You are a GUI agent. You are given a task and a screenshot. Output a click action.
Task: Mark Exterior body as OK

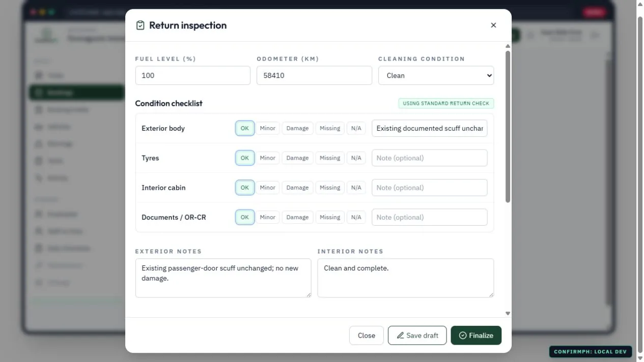coord(245,128)
